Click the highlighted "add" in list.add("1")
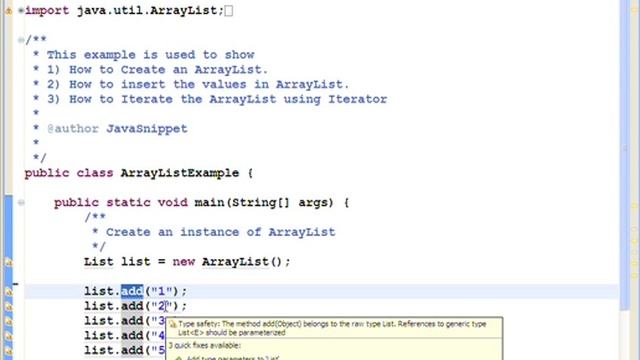 [x=132, y=291]
